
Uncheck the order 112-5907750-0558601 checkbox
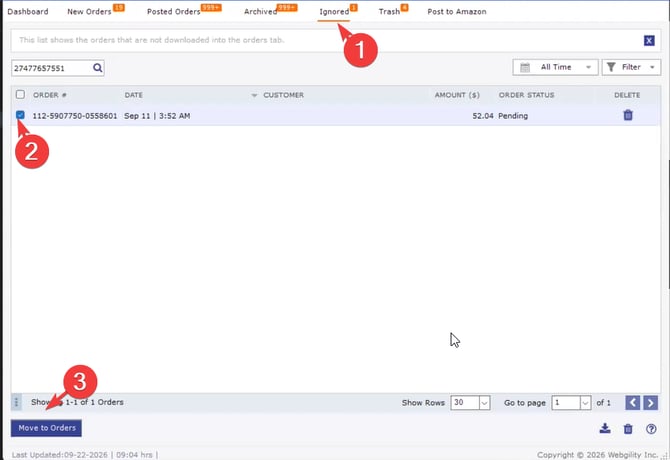pyautogui.click(x=20, y=114)
